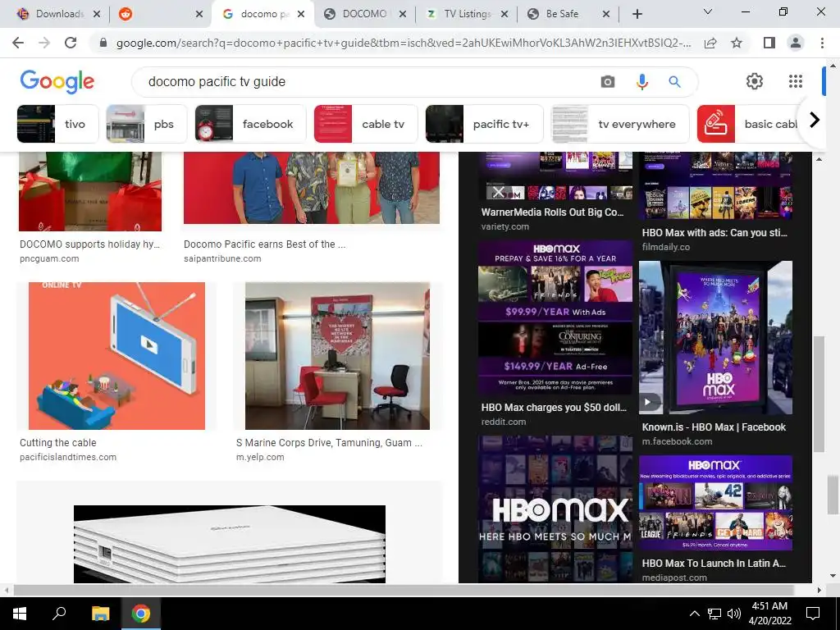The height and width of the screenshot is (630, 840).
Task: Open Windows taskbar search
Action: (59, 614)
